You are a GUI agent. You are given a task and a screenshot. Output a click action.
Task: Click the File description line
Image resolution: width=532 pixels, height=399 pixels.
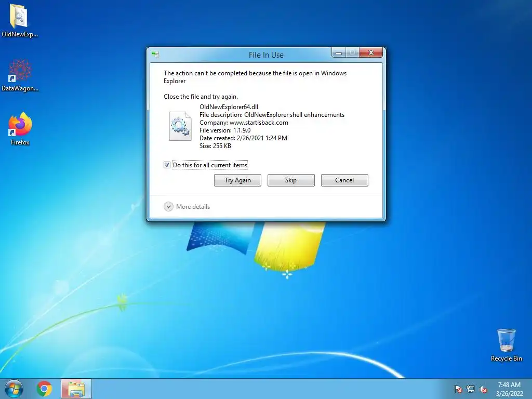272,115
